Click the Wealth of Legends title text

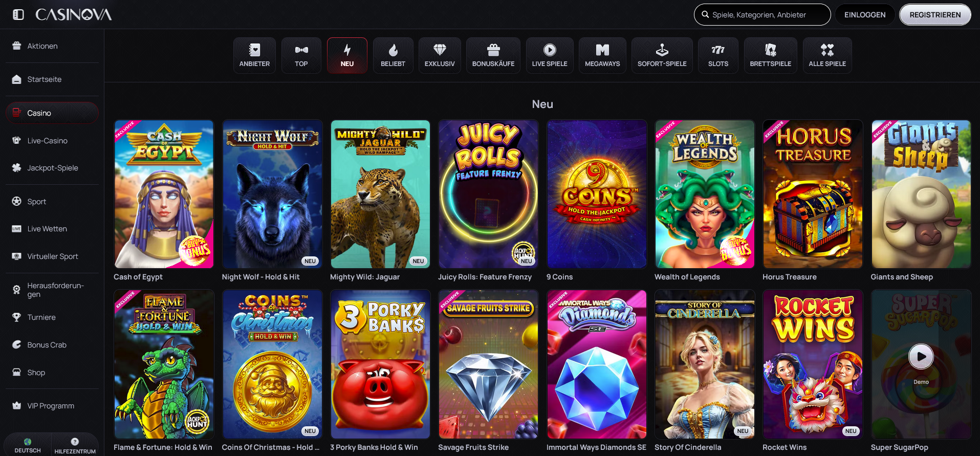click(687, 277)
